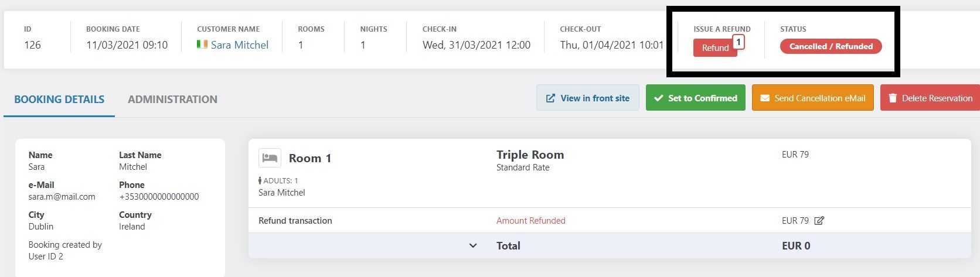Open customer Sara Mitchel's profile link
This screenshot has height=277, width=980.
(240, 45)
